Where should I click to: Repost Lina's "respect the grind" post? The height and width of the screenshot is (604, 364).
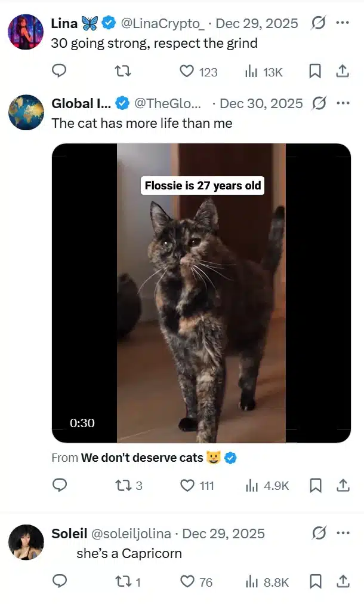(x=122, y=72)
